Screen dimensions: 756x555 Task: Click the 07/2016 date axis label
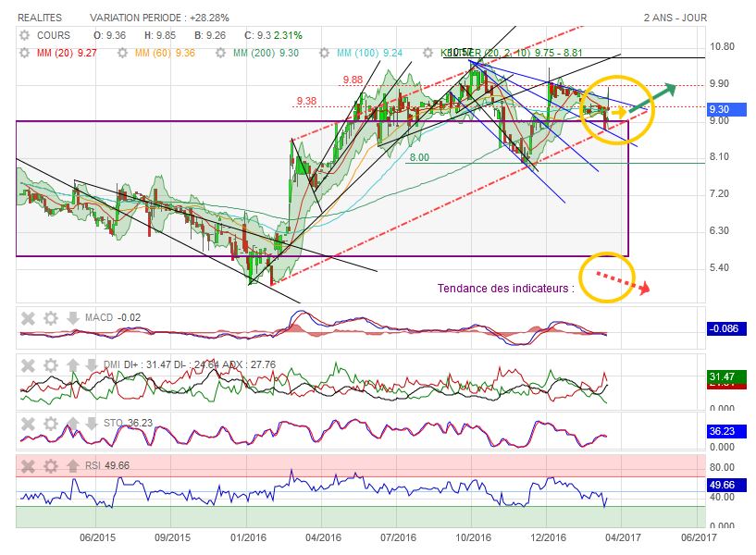398,537
